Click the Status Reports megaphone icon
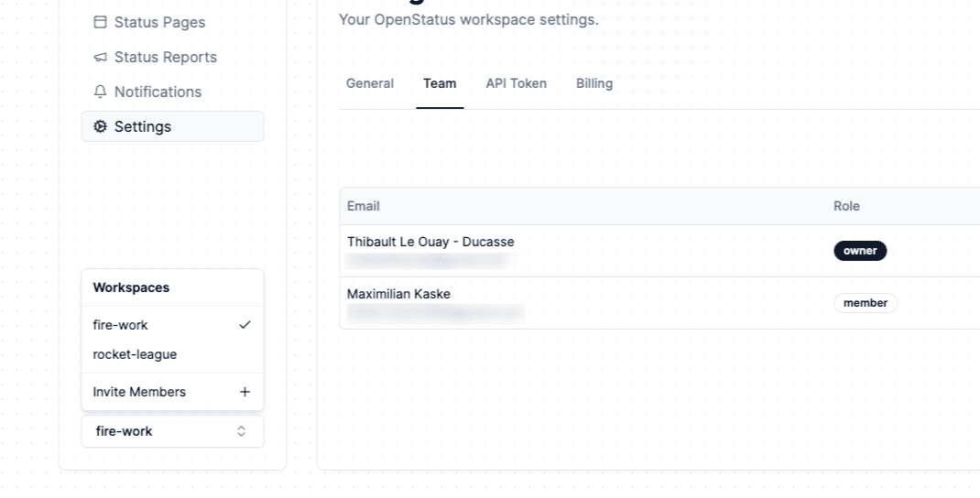 pos(101,57)
